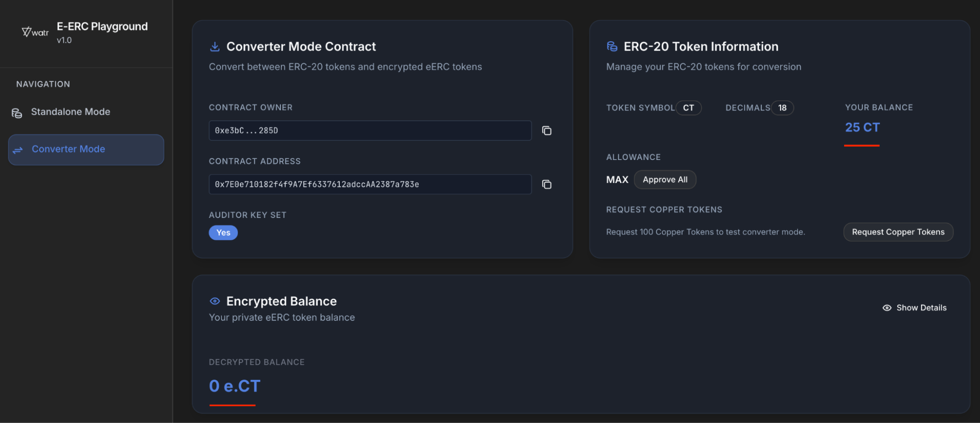The height and width of the screenshot is (423, 980).
Task: Click the watr logo in the sidebar
Action: click(35, 32)
